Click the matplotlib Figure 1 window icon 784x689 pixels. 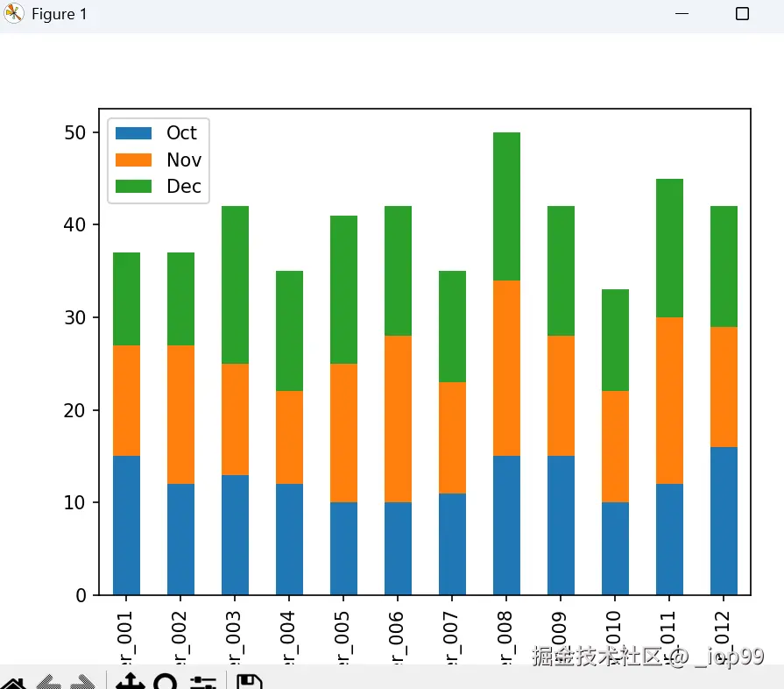point(13,13)
